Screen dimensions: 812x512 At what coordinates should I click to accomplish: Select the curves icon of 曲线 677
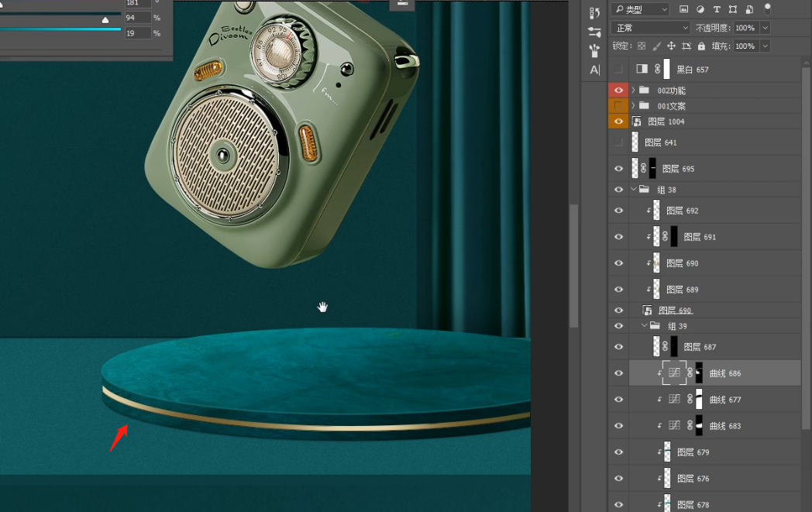tap(674, 399)
